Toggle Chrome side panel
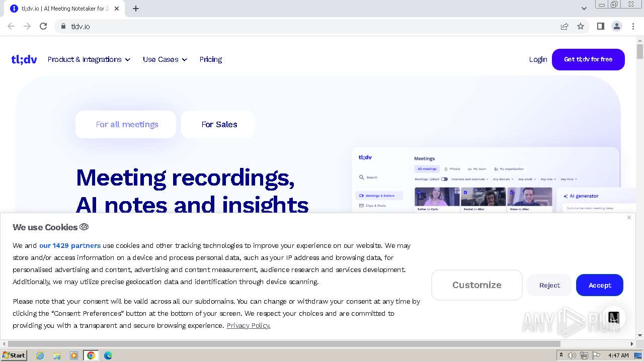644x362 pixels. (x=601, y=26)
